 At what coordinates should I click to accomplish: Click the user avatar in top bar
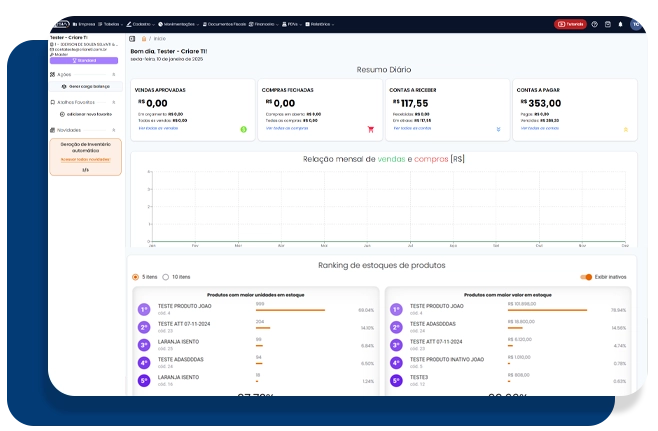point(635,24)
